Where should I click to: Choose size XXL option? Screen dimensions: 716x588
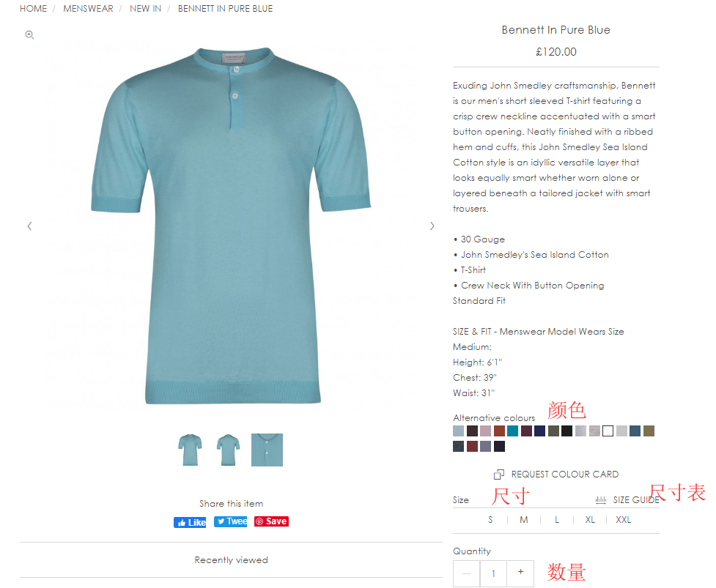coord(624,520)
